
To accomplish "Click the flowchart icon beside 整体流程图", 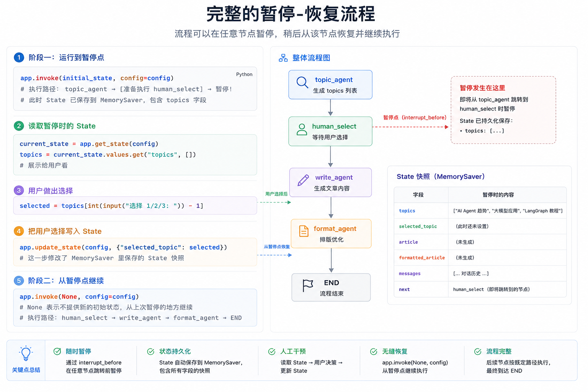I will (x=283, y=58).
